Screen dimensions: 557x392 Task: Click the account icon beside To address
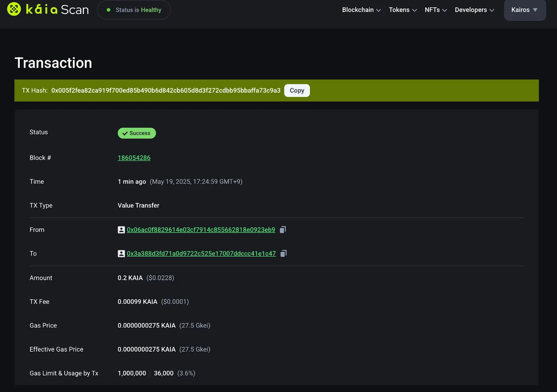coord(121,254)
